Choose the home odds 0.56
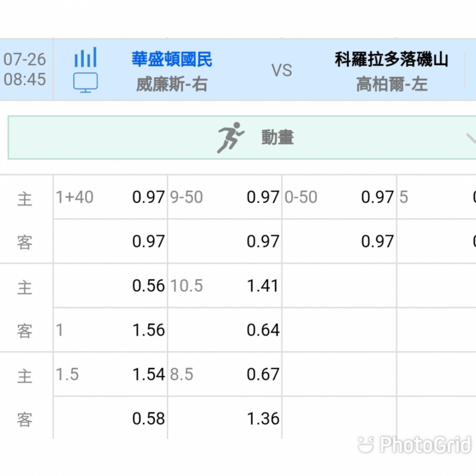The image size is (476, 476). (x=149, y=286)
